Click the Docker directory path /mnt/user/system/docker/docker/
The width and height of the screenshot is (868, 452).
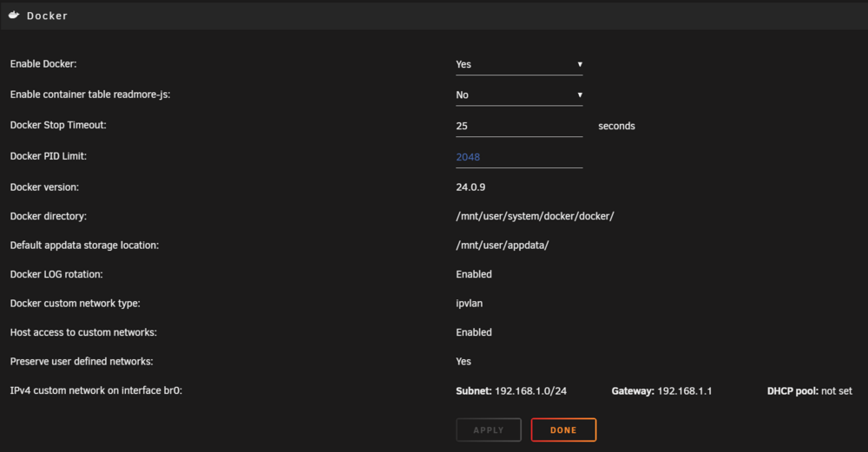[x=535, y=216]
